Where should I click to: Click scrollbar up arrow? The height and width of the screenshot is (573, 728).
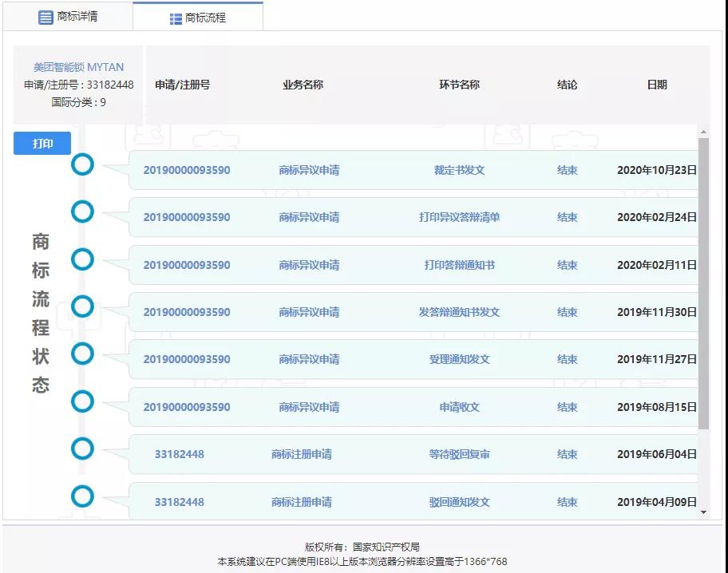[703, 132]
